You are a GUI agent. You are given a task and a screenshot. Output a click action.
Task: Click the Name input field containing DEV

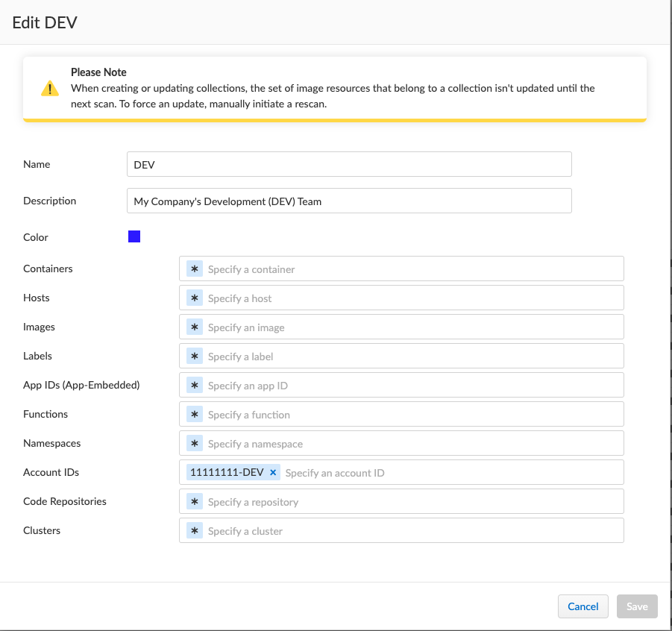point(349,165)
